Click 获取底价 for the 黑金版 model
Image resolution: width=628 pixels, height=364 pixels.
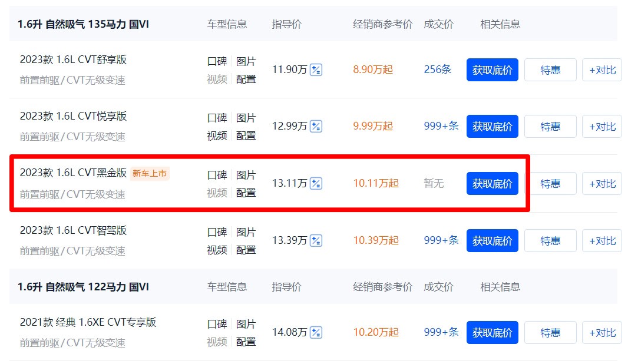pos(493,183)
